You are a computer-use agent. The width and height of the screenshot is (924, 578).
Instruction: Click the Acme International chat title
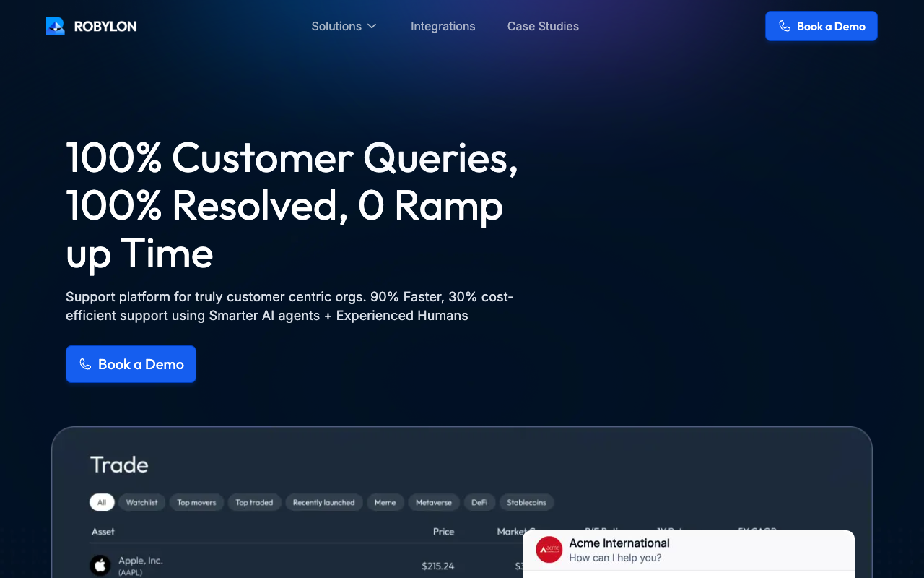tap(619, 543)
